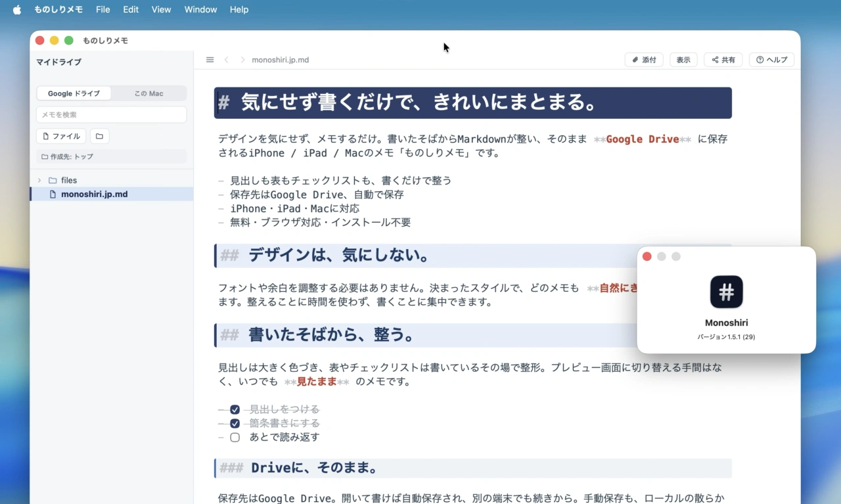Viewport: 841px width, 504px height.
Task: Click the main heading 気にせず書くだけで、きれいにまとまる。
Action: click(x=419, y=103)
